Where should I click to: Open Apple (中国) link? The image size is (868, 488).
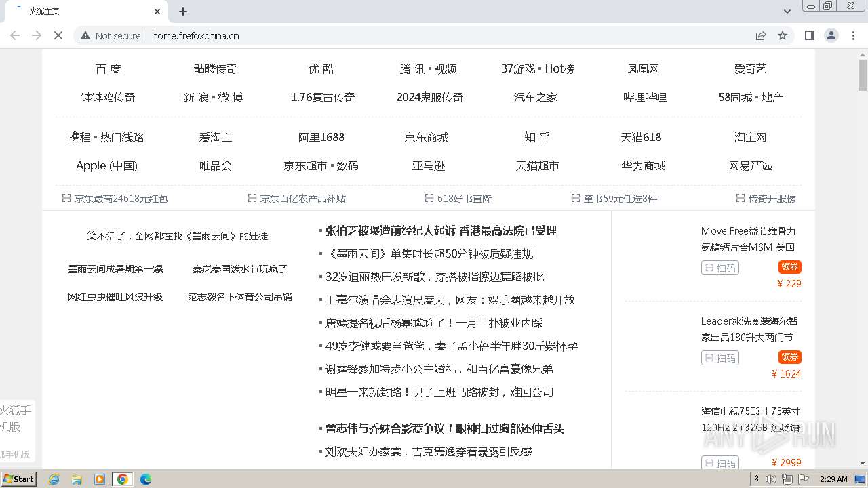(106, 166)
